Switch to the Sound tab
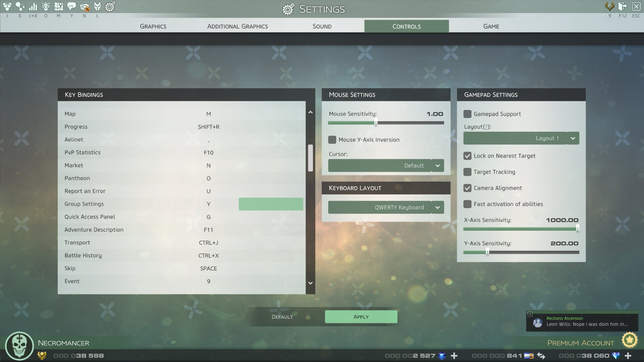The image size is (644, 362). [322, 26]
